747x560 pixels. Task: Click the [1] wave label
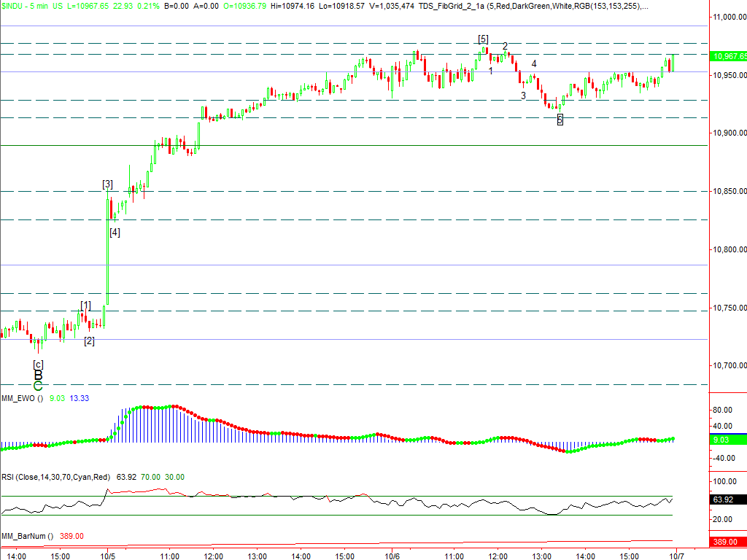click(85, 305)
